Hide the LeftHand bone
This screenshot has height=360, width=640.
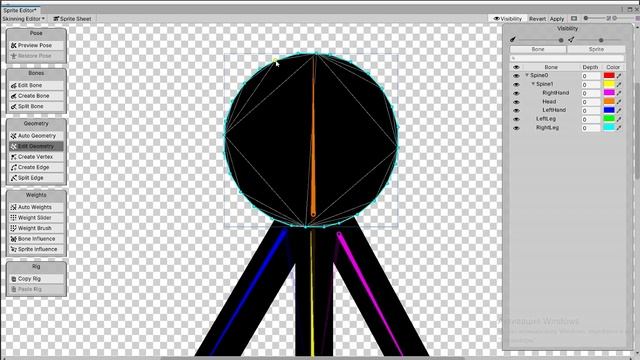pyautogui.click(x=516, y=110)
